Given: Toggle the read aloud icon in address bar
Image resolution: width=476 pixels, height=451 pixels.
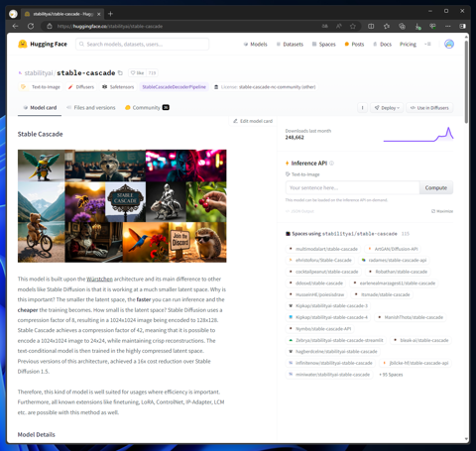Looking at the screenshot, I should [x=339, y=26].
